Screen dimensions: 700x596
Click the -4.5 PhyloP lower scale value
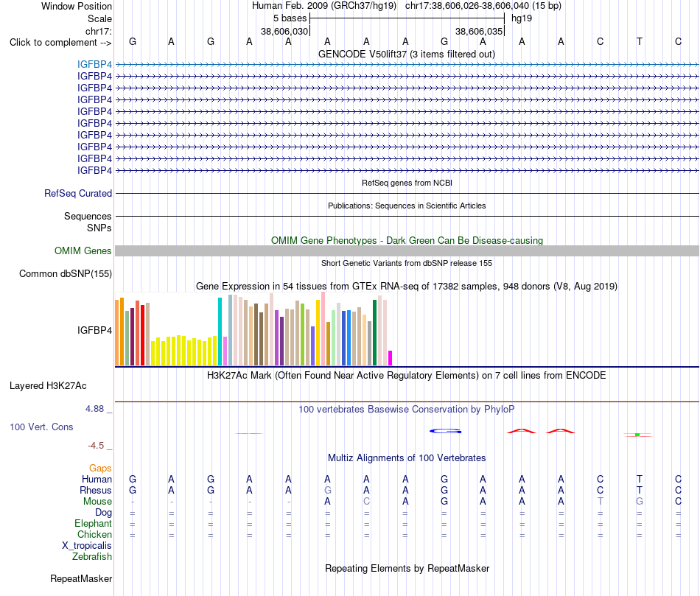point(96,446)
